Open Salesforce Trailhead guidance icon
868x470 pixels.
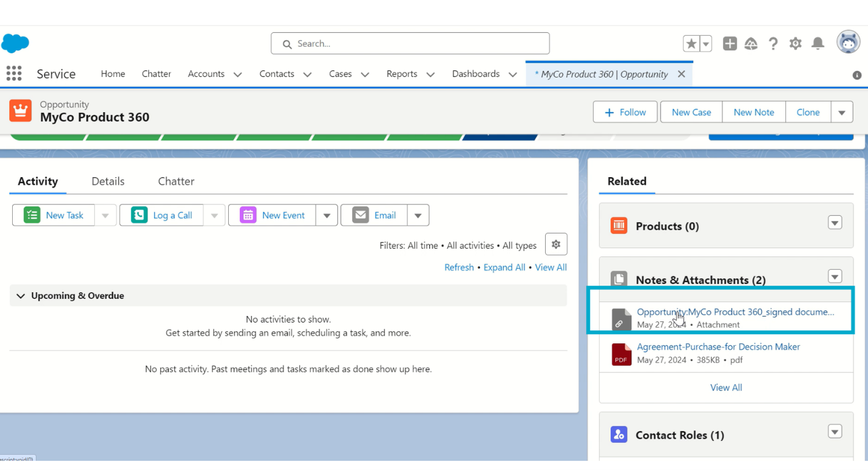coord(751,44)
